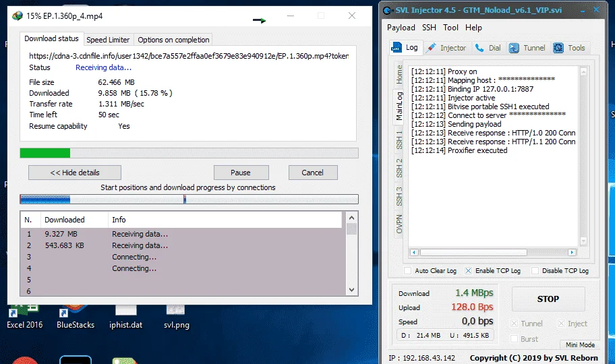This screenshot has width=615, height=364.
Task: Click the SVL Injector app icon in title bar
Action: 388,11
